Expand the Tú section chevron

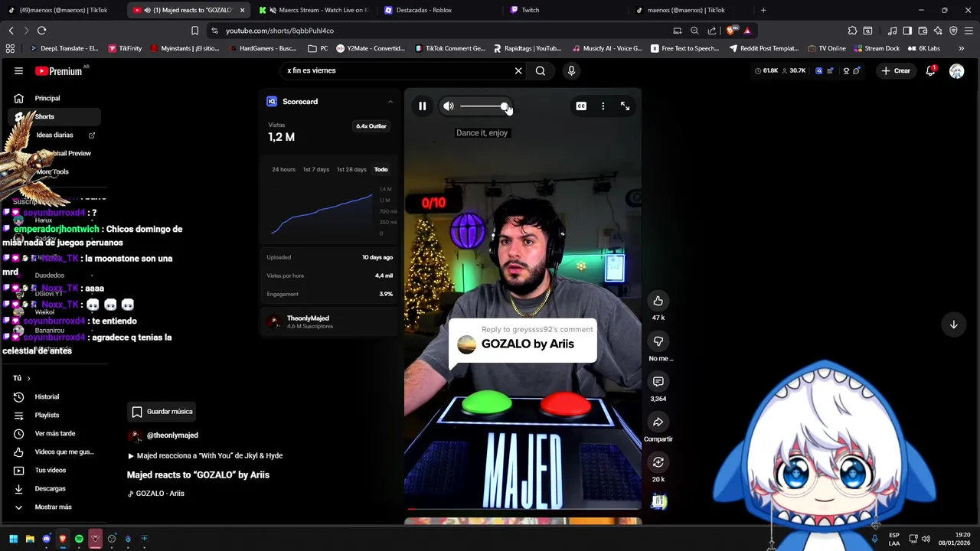click(28, 378)
